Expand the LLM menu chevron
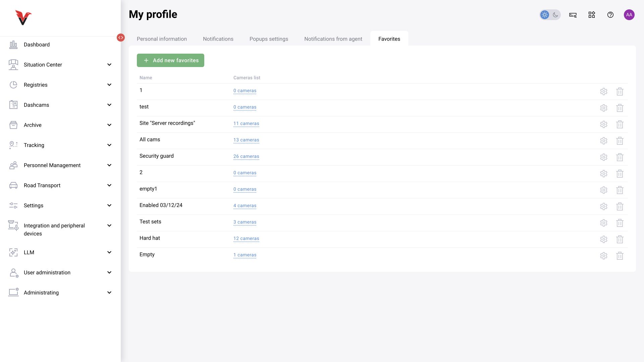The height and width of the screenshot is (362, 644). pos(109,252)
